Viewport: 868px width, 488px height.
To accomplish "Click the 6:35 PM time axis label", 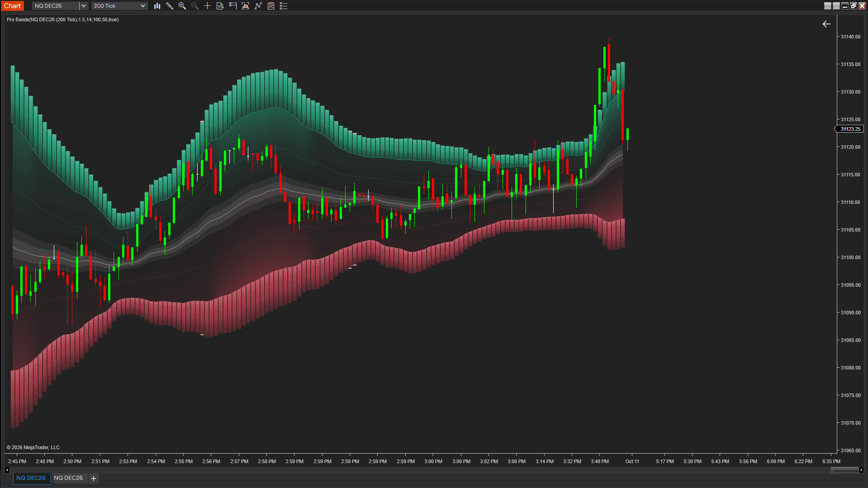I will point(831,461).
